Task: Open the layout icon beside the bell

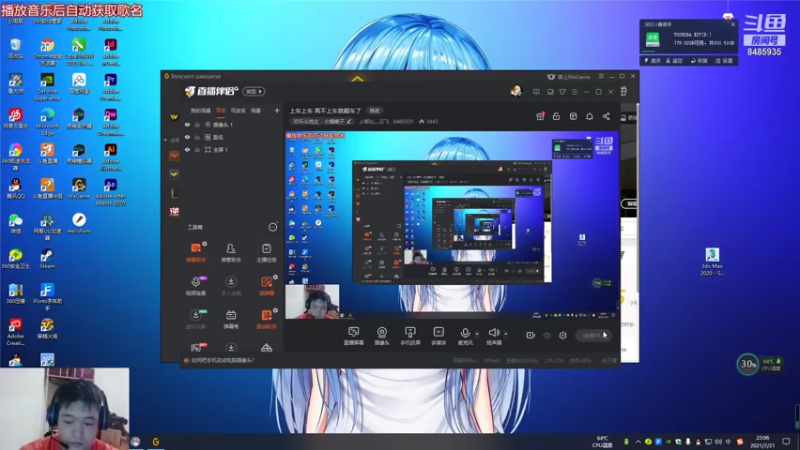Action: coord(573,116)
